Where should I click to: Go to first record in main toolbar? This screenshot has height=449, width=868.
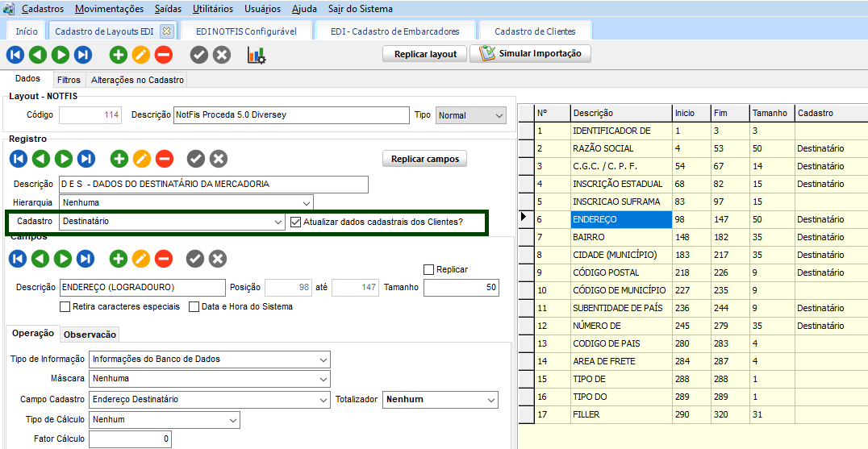point(15,56)
